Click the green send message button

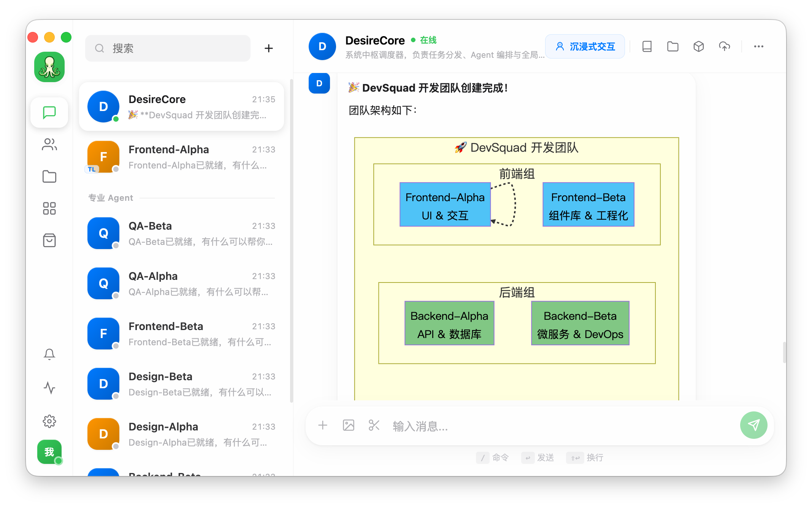(753, 425)
